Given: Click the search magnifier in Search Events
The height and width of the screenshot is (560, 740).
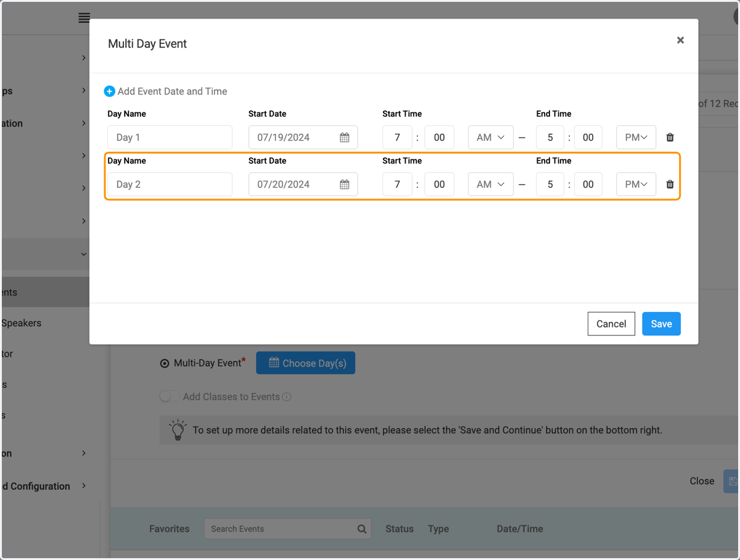Looking at the screenshot, I should (362, 529).
